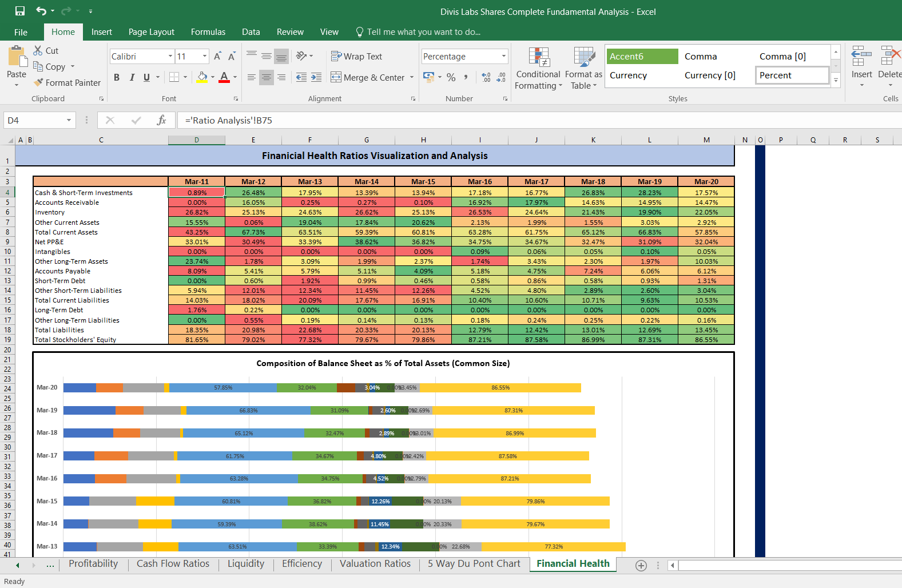The image size is (902, 588).
Task: Click the Orientation text angle icon
Action: click(x=301, y=55)
